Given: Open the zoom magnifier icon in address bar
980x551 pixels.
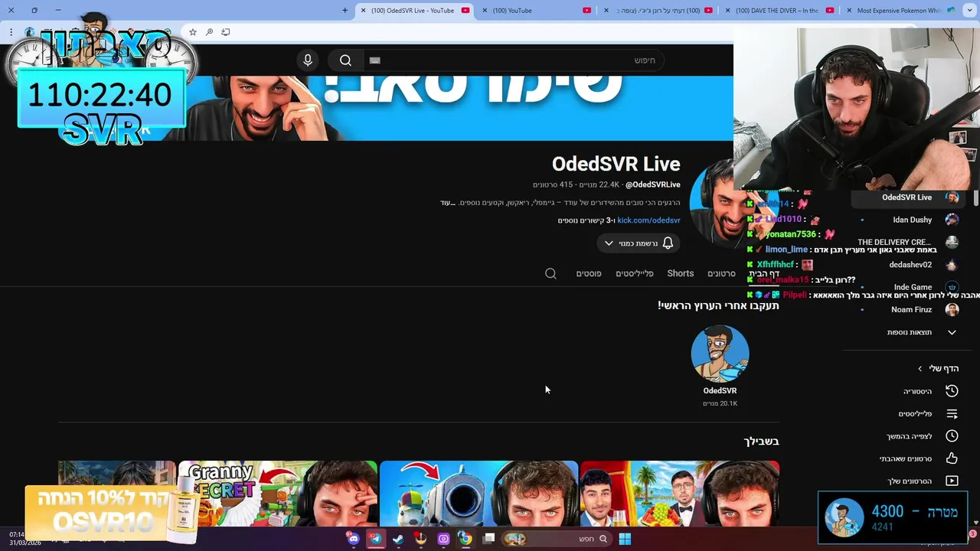Looking at the screenshot, I should tap(209, 32).
